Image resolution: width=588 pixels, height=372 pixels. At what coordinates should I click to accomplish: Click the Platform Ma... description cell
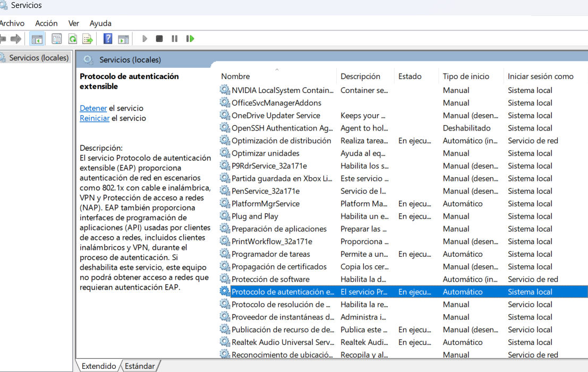(364, 204)
